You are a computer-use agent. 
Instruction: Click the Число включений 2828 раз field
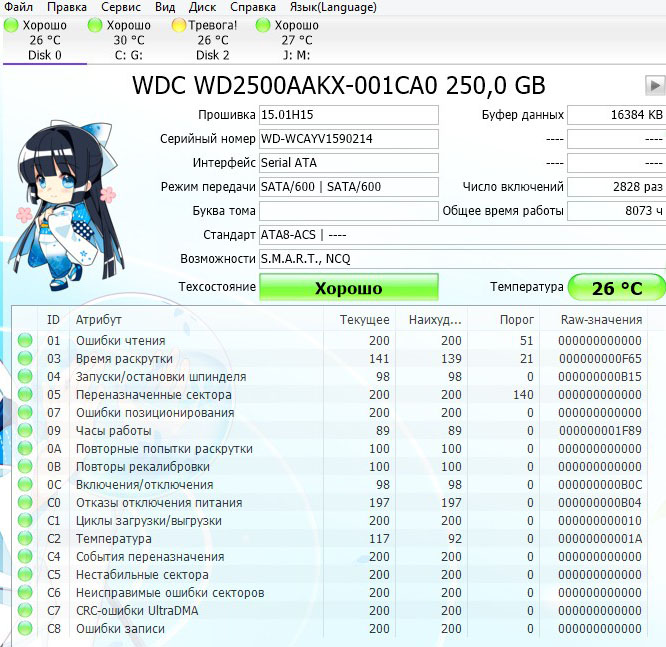pyautogui.click(x=616, y=187)
